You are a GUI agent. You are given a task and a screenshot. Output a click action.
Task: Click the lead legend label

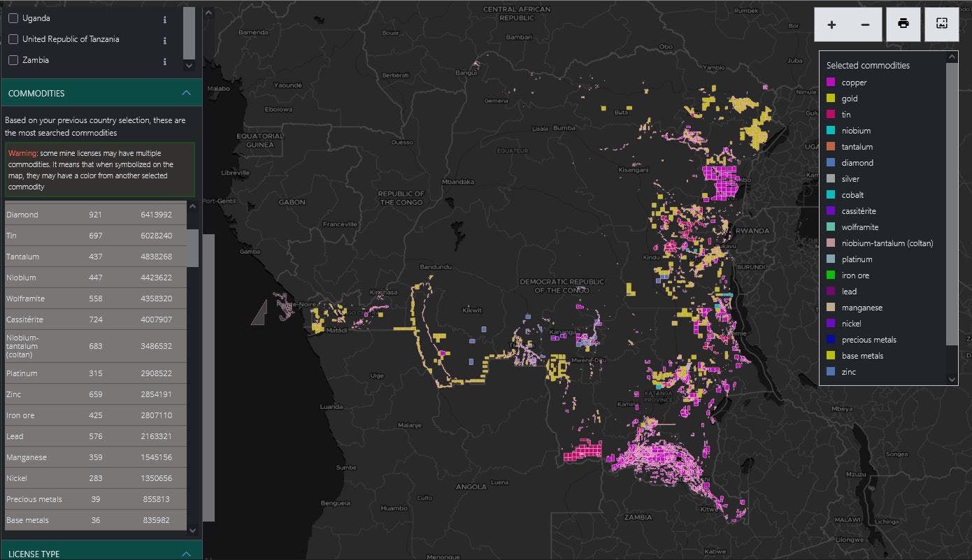pos(849,292)
